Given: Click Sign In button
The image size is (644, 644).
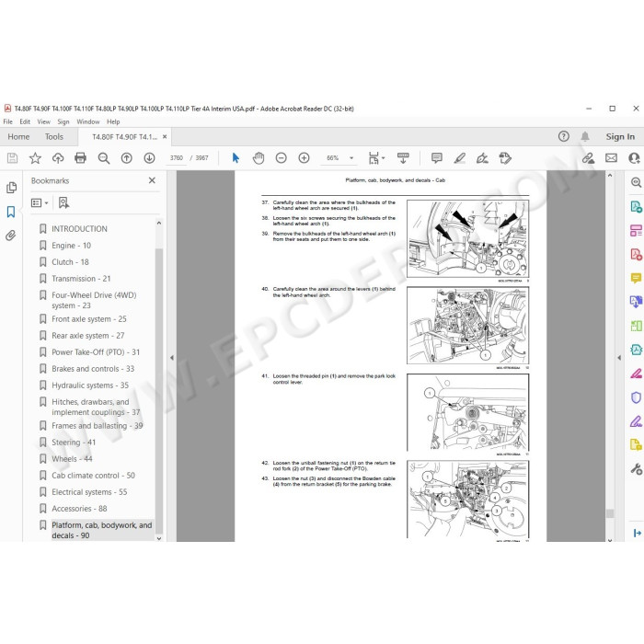Looking at the screenshot, I should [x=620, y=137].
